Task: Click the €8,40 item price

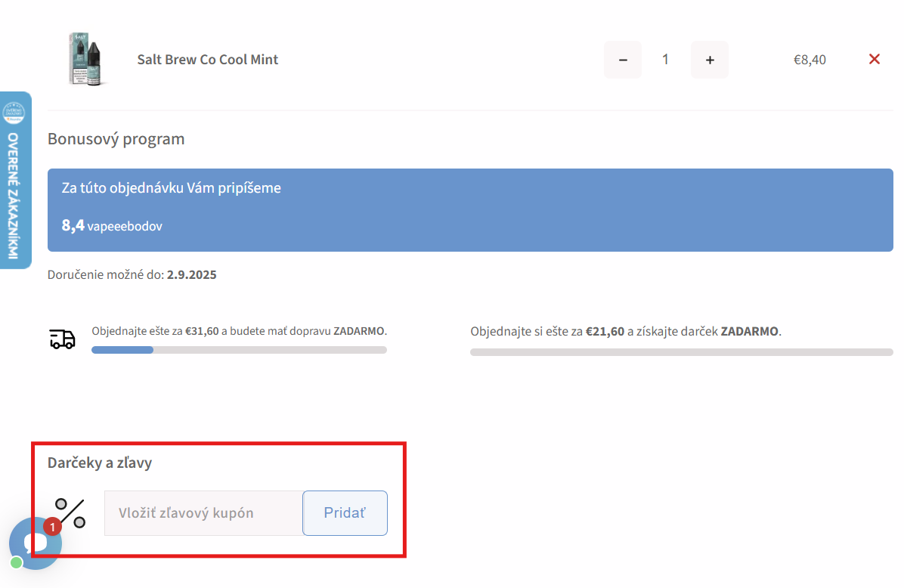Action: (810, 60)
